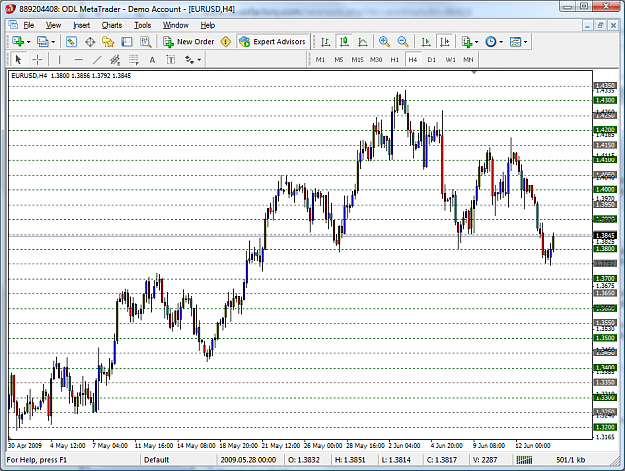Select the Crosshair tool
The image size is (625, 471).
tap(37, 60)
